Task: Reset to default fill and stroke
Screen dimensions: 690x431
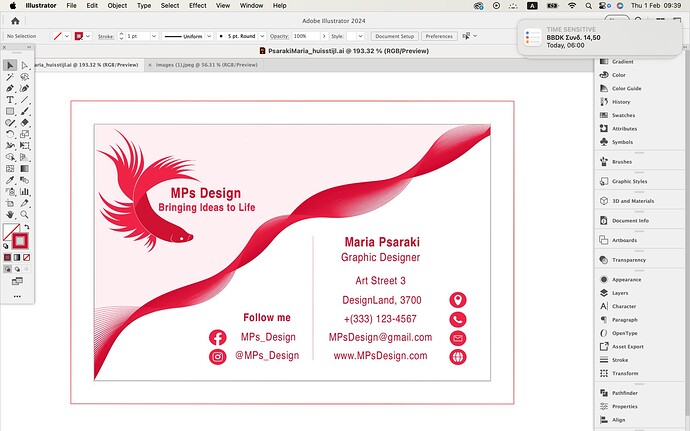Action: (x=6, y=246)
